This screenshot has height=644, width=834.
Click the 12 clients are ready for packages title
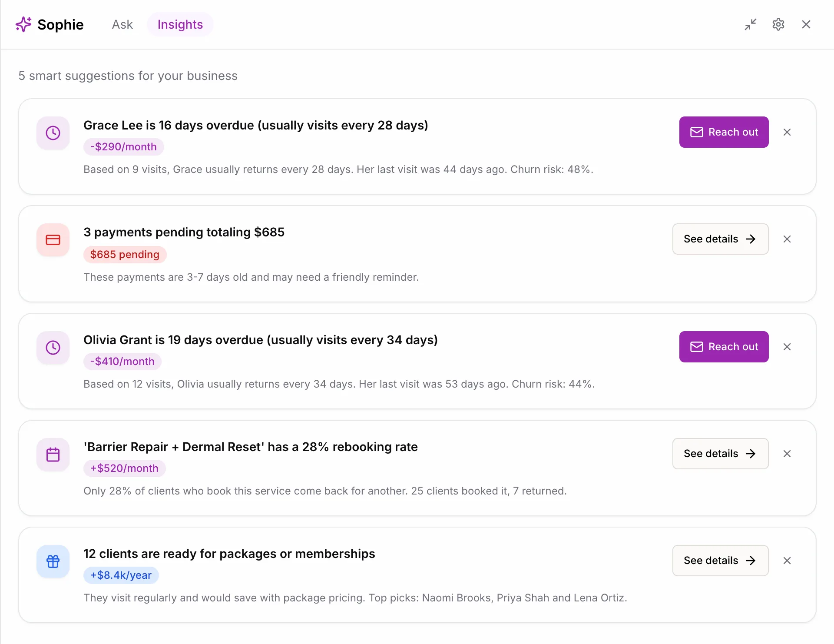click(x=229, y=554)
